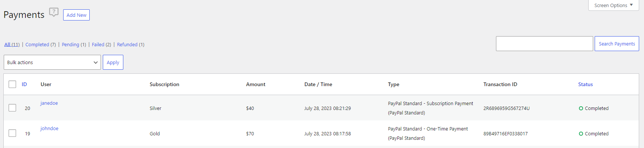The image size is (644, 148).
Task: Filter payments by Pending (1)
Action: tap(74, 44)
